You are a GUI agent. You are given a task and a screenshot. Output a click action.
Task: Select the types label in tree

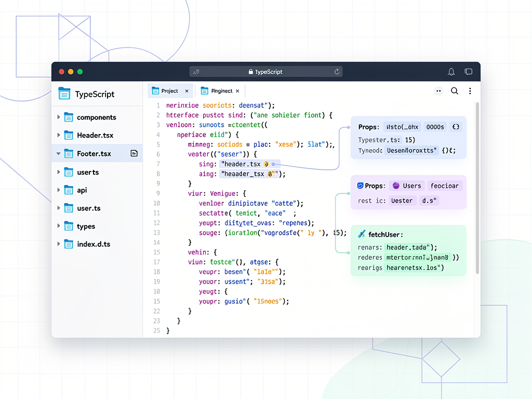(86, 227)
